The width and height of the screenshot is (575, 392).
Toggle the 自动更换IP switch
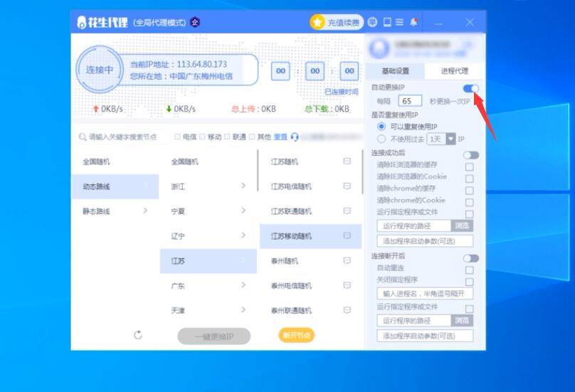tap(471, 88)
